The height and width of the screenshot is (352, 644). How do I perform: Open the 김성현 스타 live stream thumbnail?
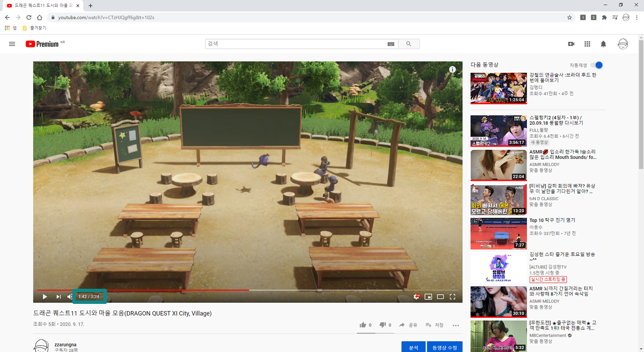point(498,267)
